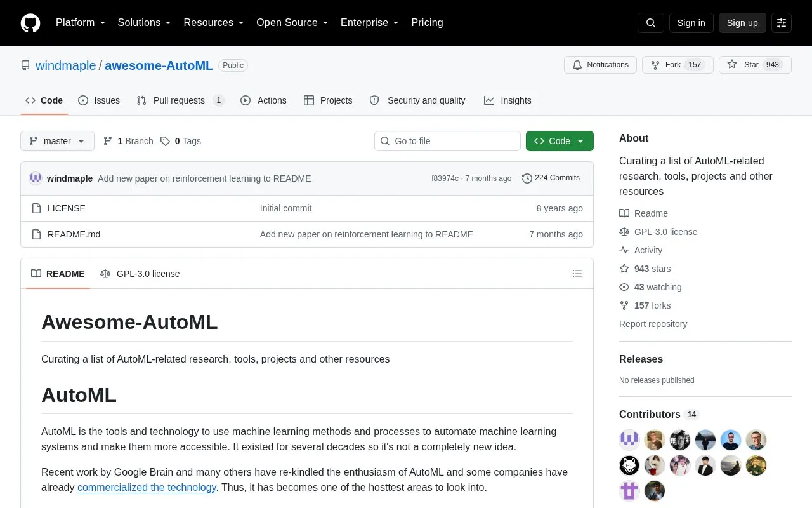
Task: Open the search magnifier button
Action: [x=651, y=23]
